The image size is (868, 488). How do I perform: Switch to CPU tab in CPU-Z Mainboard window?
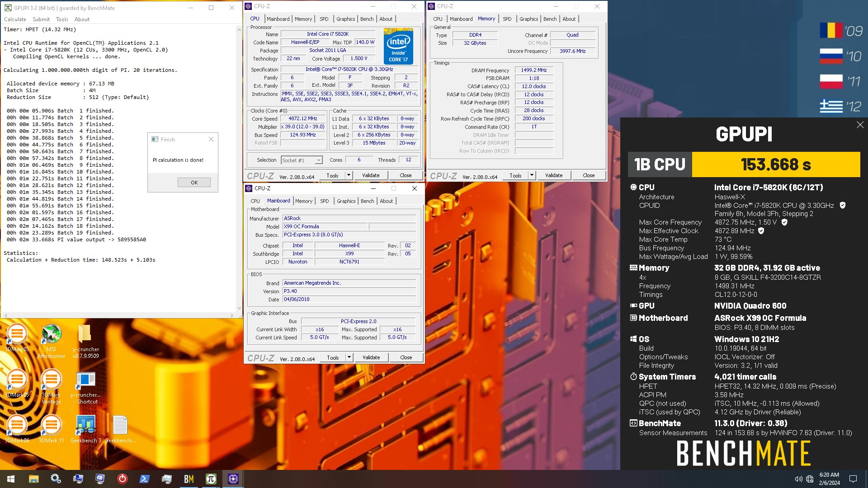[255, 201]
